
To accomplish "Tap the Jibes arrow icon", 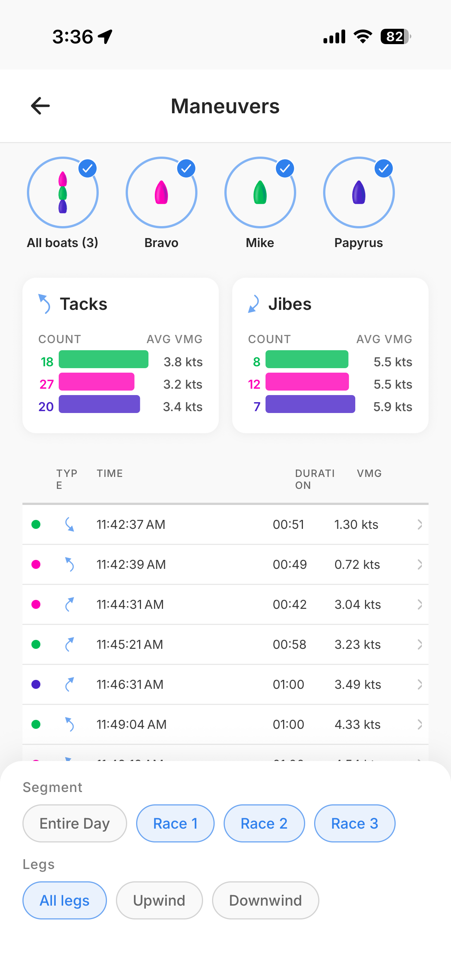I will pos(254,304).
